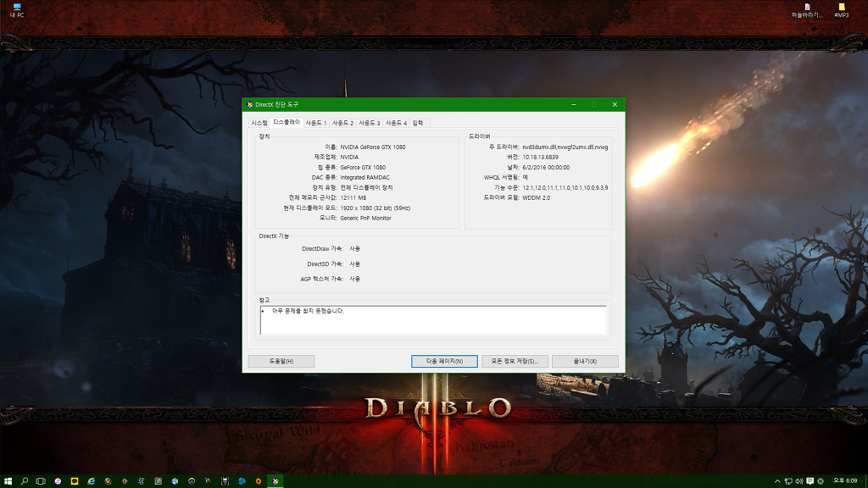Click the AGP 텍스처 가속 label
The height and width of the screenshot is (488, 868).
pyautogui.click(x=321, y=279)
